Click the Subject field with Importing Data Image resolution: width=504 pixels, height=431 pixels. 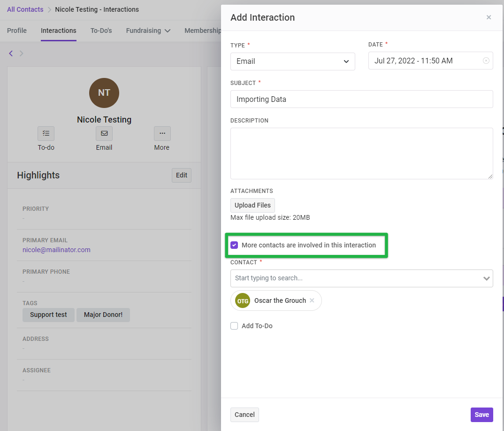pyautogui.click(x=362, y=99)
